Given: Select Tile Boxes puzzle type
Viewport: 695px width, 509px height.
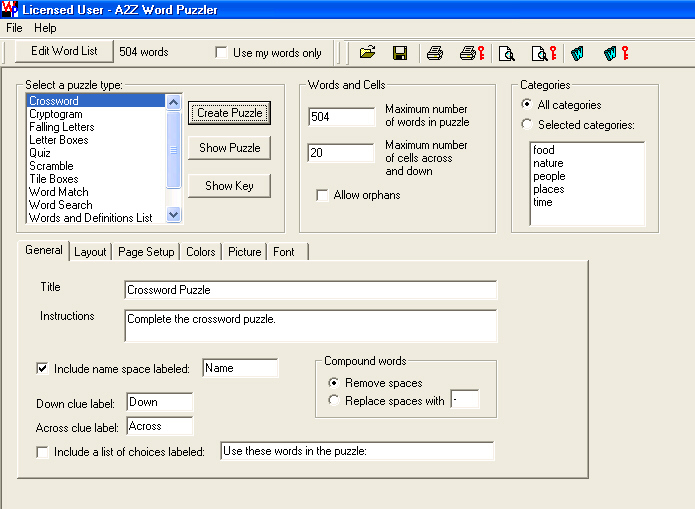Looking at the screenshot, I should pyautogui.click(x=96, y=179).
